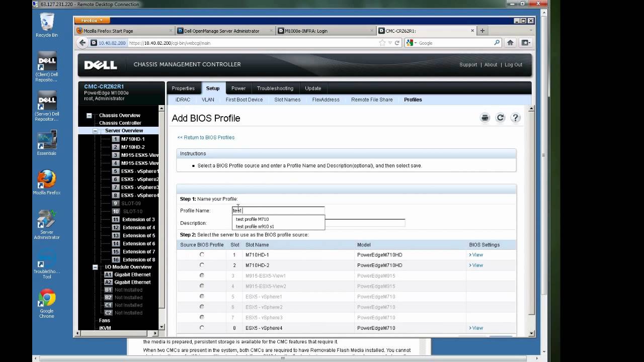
Task: Select radio for slot 4 M915-ESX5-View2
Action: coord(202,286)
